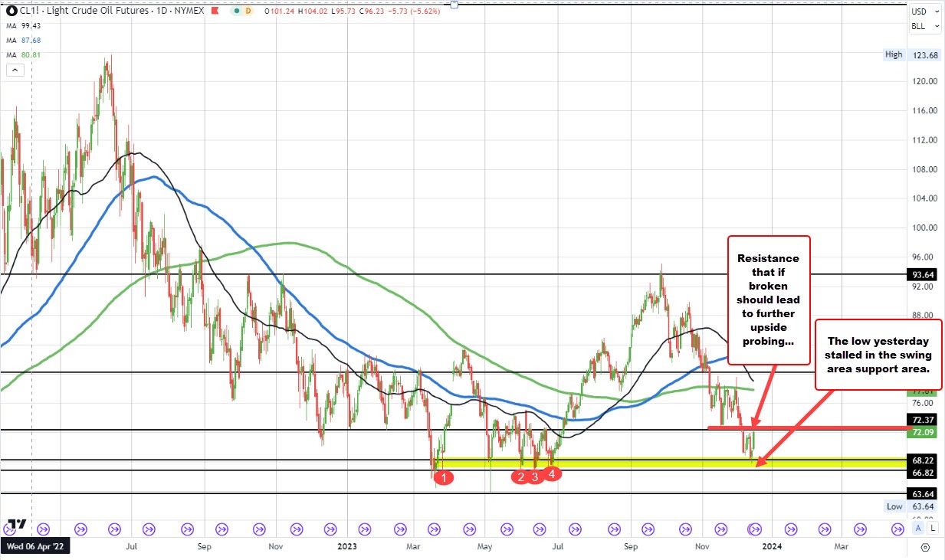Click the pane handle at the top center
This screenshot has width=945, height=560.
click(454, 4)
